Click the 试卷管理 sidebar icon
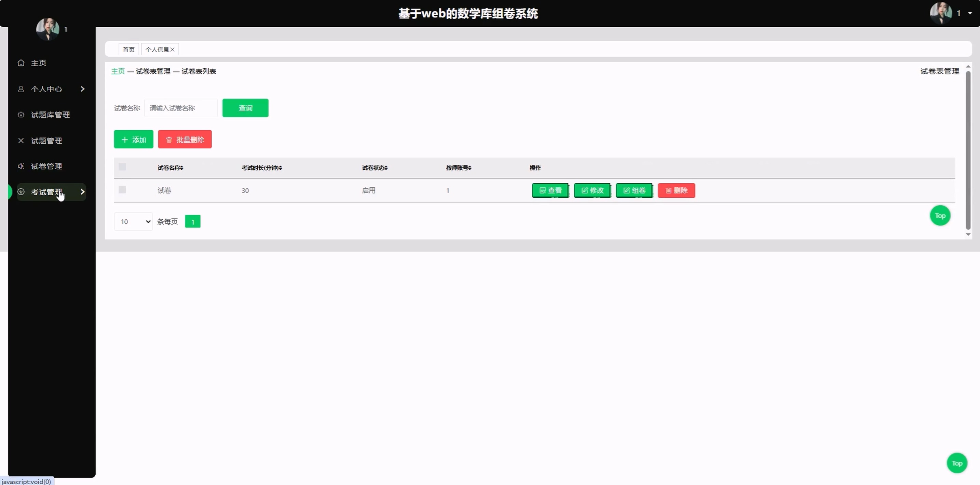The width and height of the screenshot is (980, 485). [21, 166]
